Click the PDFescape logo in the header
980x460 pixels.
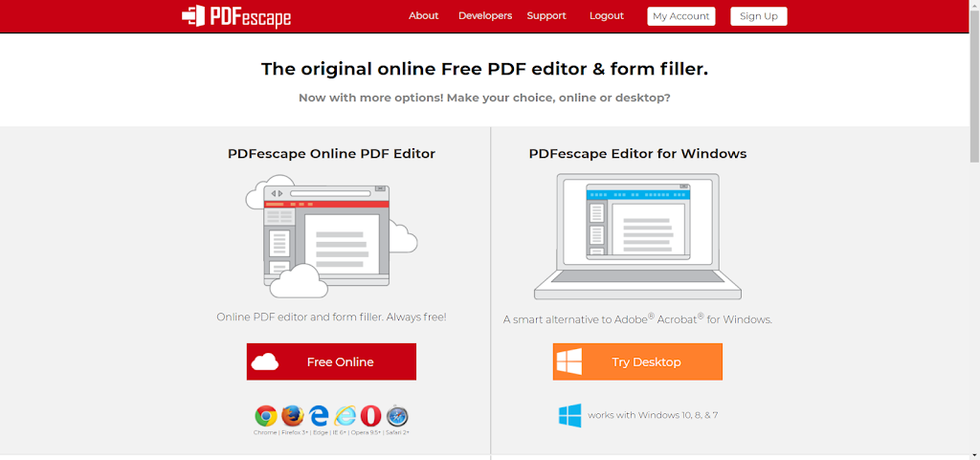236,16
